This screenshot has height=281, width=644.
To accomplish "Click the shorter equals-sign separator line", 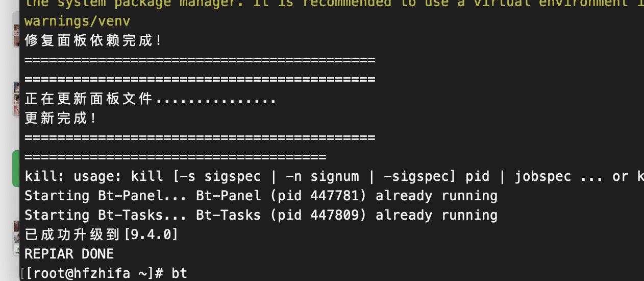I will point(175,157).
